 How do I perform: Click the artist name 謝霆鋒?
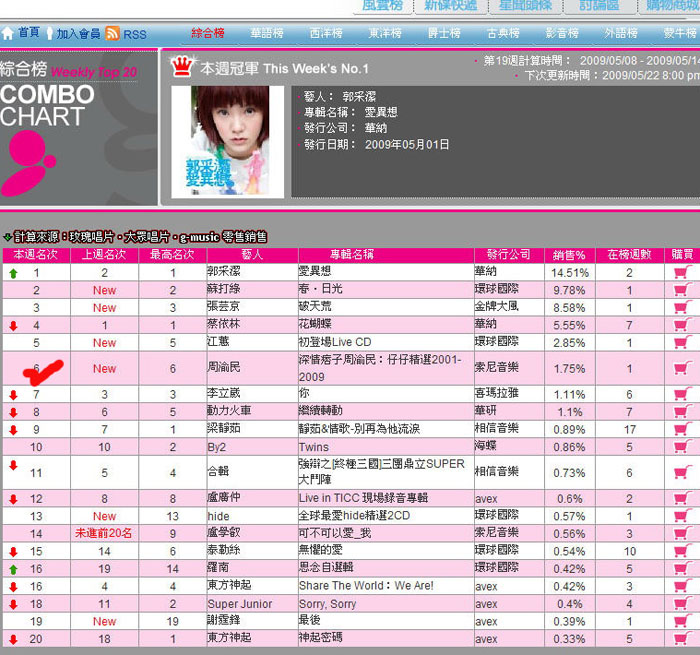pos(224,620)
